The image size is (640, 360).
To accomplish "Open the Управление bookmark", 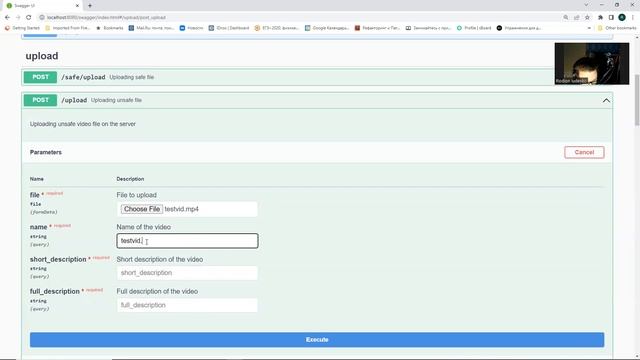I will point(519,28).
